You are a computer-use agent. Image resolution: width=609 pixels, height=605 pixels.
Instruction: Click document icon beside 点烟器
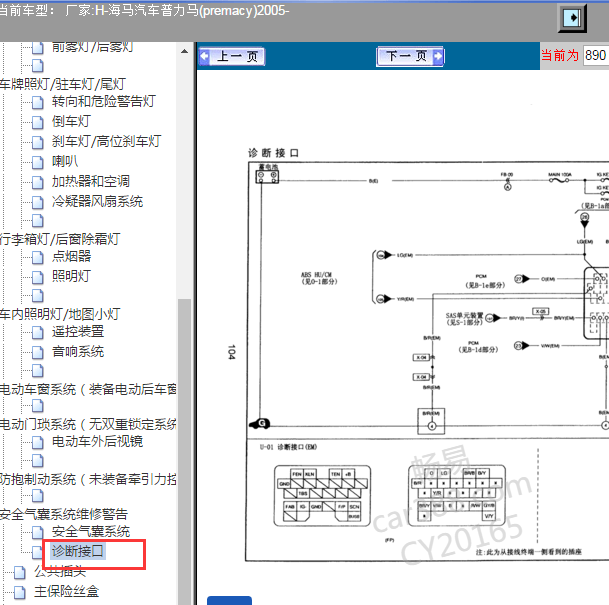(38, 257)
